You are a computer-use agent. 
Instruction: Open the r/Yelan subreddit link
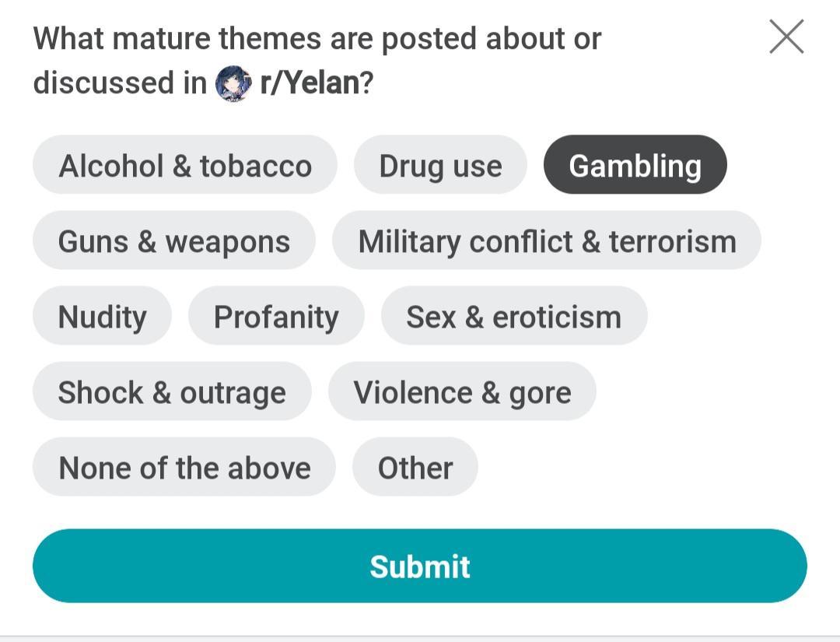click(310, 82)
